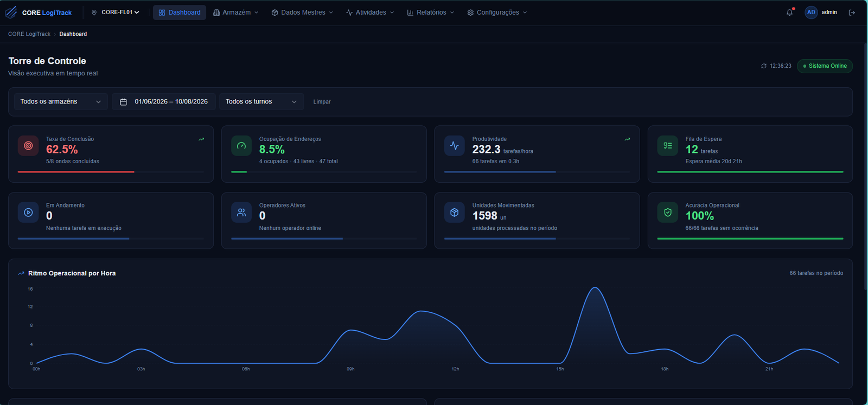
Task: Click the box icon on Unidades Movimentadas
Action: (455, 213)
